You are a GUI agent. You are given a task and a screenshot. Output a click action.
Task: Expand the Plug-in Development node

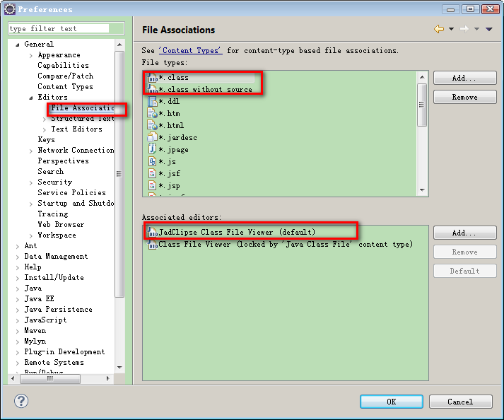coord(18,352)
